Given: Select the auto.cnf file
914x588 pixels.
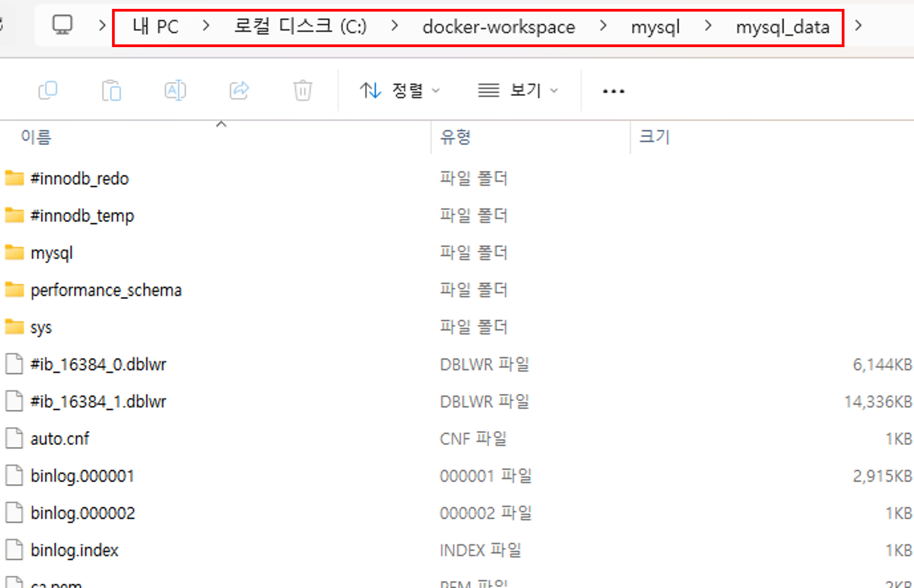Looking at the screenshot, I should [x=60, y=438].
